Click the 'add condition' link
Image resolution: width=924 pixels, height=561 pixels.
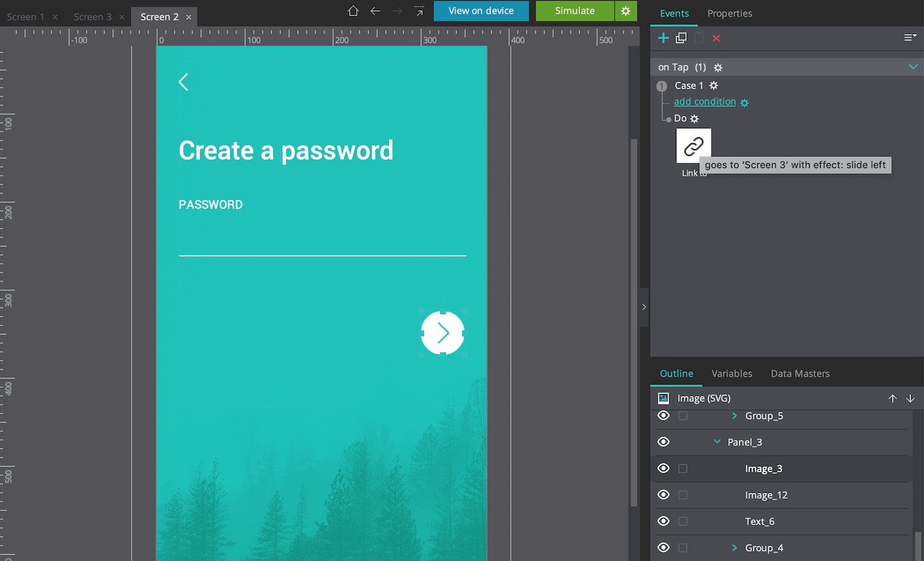tap(705, 101)
